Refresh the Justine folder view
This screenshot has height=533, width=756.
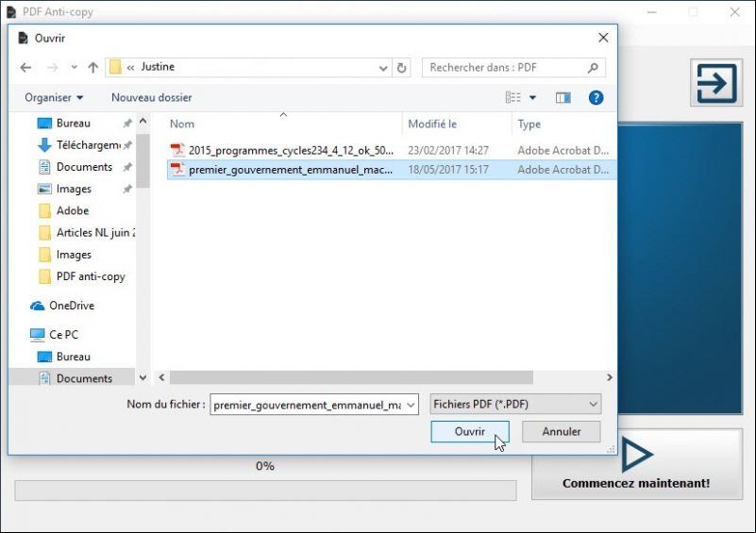point(402,68)
